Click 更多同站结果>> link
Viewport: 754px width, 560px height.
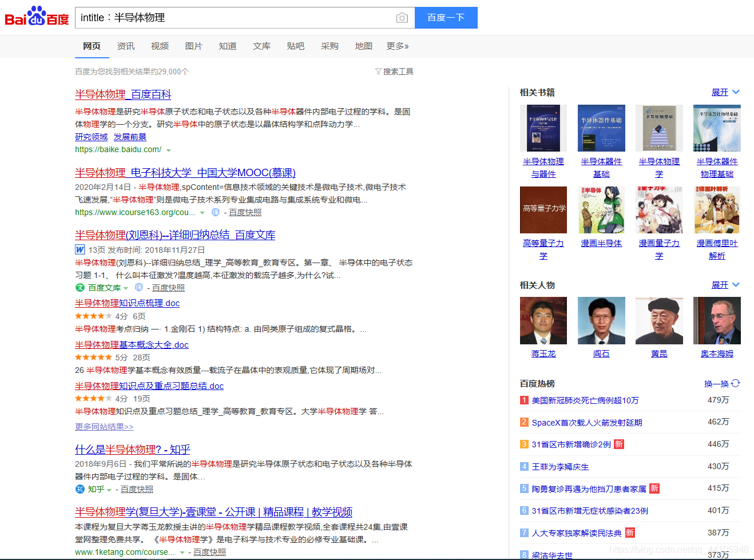click(x=104, y=427)
